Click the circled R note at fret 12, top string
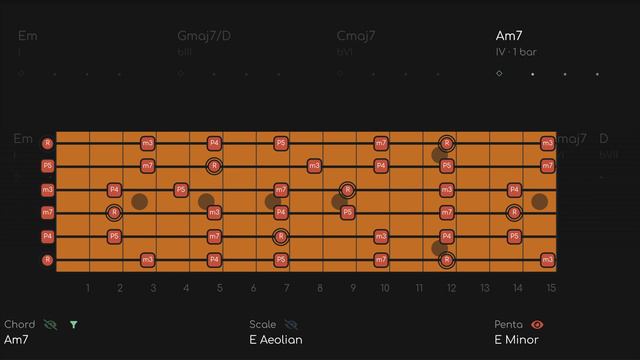Image resolution: width=640 pixels, height=360 pixels. 447,143
